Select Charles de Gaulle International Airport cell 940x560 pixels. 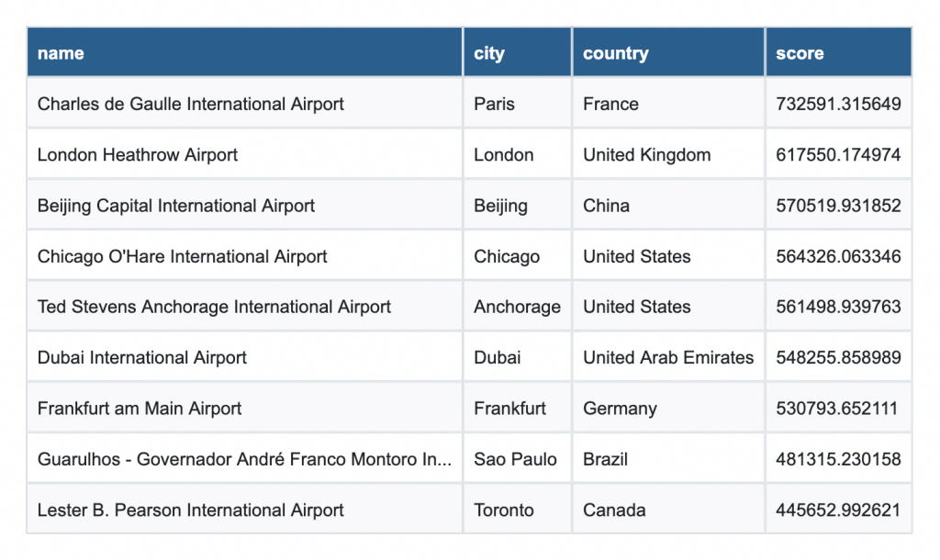coord(191,104)
